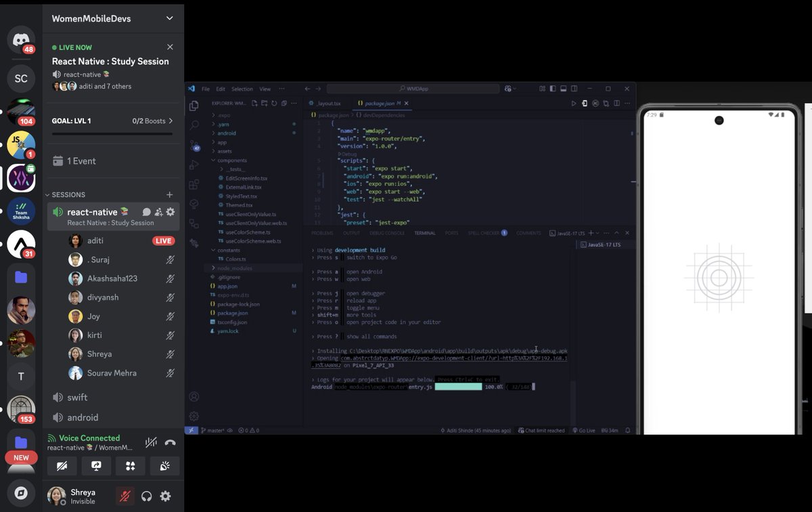Image resolution: width=812 pixels, height=512 pixels.
Task: Open chat for react-native voice channel
Action: (146, 212)
